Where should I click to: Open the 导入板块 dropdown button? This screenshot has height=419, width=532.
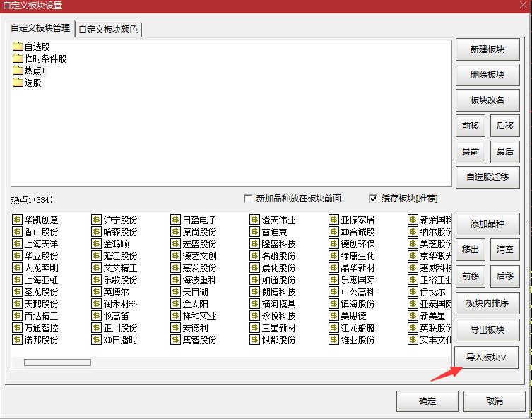coord(486,358)
